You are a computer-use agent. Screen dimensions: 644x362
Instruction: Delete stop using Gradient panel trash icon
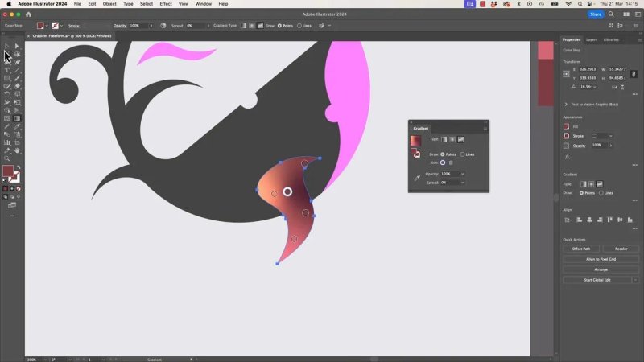(x=451, y=163)
